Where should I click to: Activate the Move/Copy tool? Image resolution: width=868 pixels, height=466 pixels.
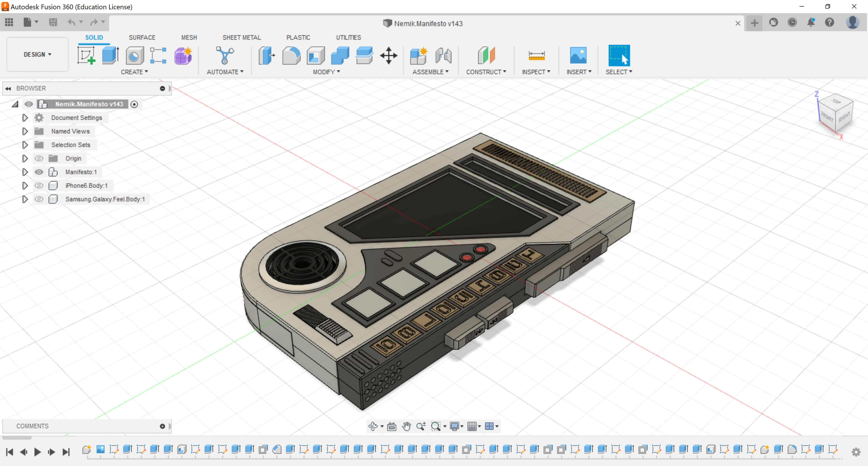[389, 56]
